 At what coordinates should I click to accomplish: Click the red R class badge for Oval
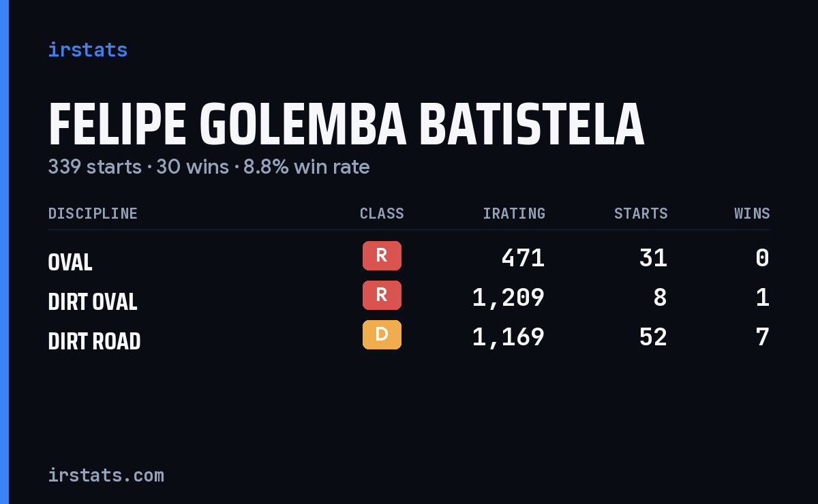[x=382, y=256]
